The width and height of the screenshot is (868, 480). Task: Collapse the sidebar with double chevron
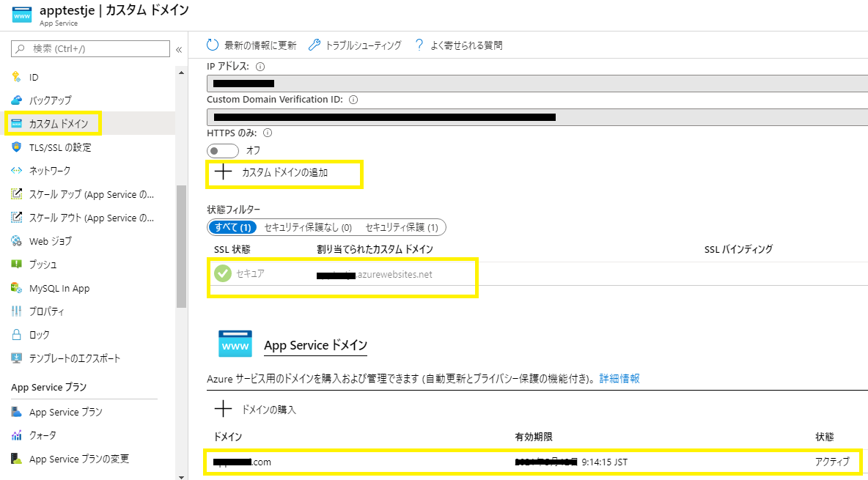tap(179, 49)
